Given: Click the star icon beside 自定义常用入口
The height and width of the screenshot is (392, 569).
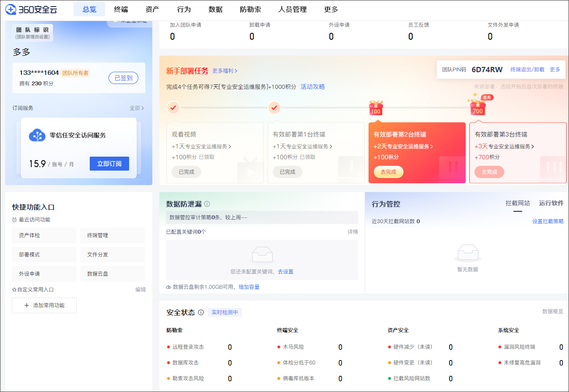Looking at the screenshot, I should 14,290.
